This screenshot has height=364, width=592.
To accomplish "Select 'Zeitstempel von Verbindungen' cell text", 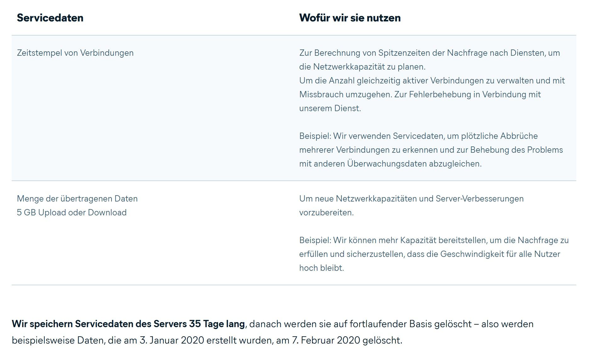I will (x=75, y=53).
